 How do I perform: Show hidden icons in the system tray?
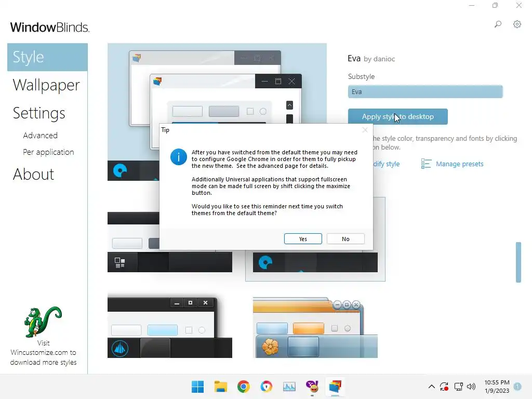[x=432, y=387]
